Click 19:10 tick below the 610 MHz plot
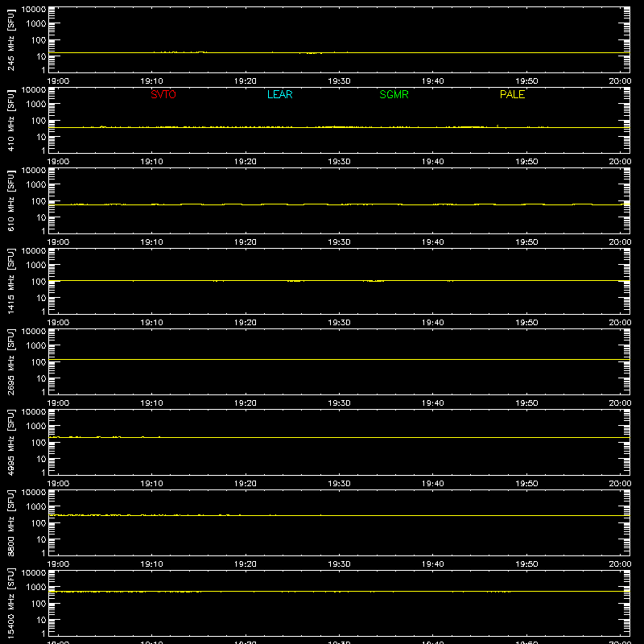Image resolution: width=644 pixels, height=644 pixels. [x=151, y=242]
